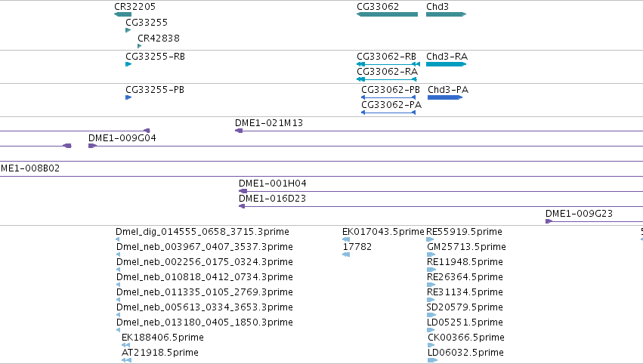Click the CG33255-PB small arrow glyph

pyautogui.click(x=128, y=97)
